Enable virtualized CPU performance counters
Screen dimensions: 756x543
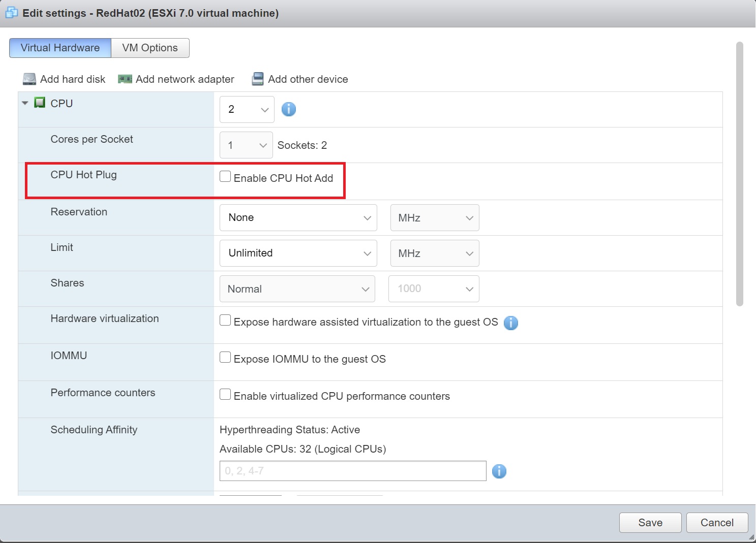point(225,395)
